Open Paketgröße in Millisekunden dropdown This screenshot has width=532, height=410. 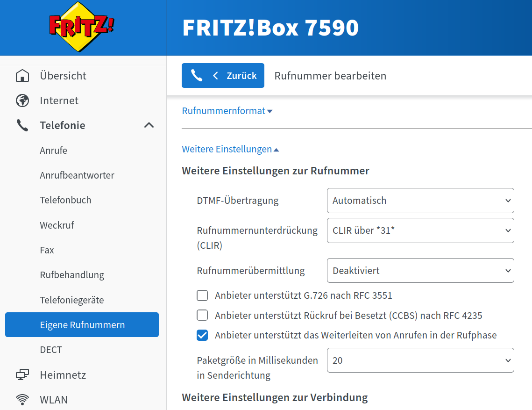(x=420, y=360)
